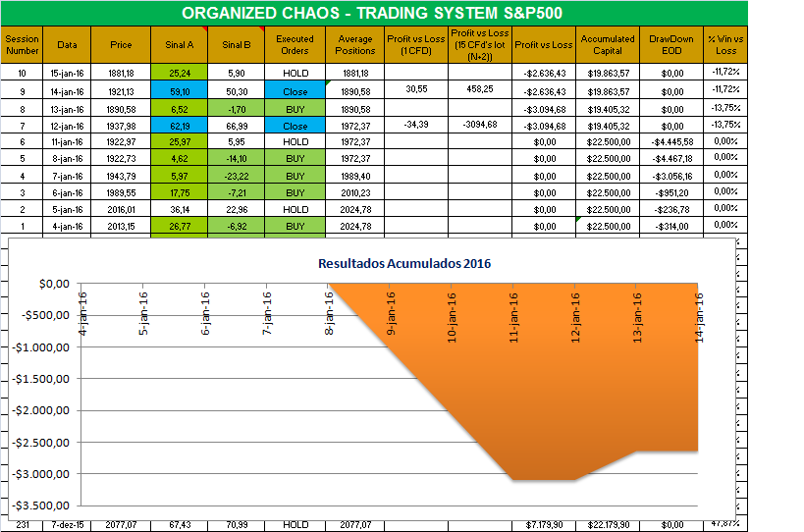The width and height of the screenshot is (804, 532).
Task: Select the BUY cell for 13-jan-16
Action: pos(295,109)
